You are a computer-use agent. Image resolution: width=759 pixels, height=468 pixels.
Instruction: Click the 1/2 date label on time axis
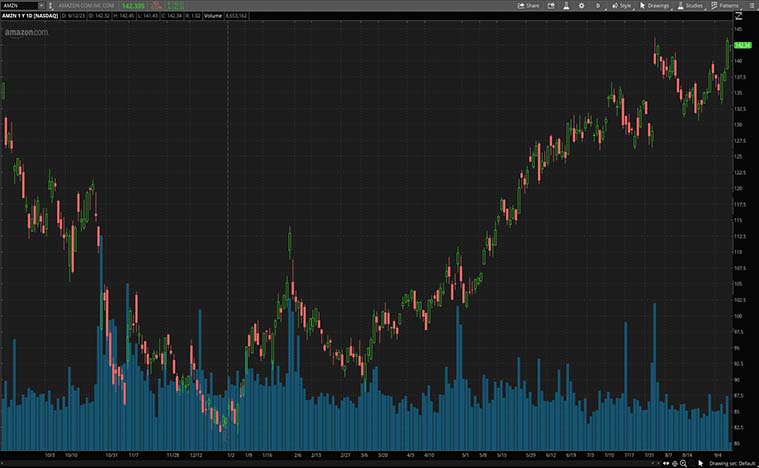click(231, 455)
